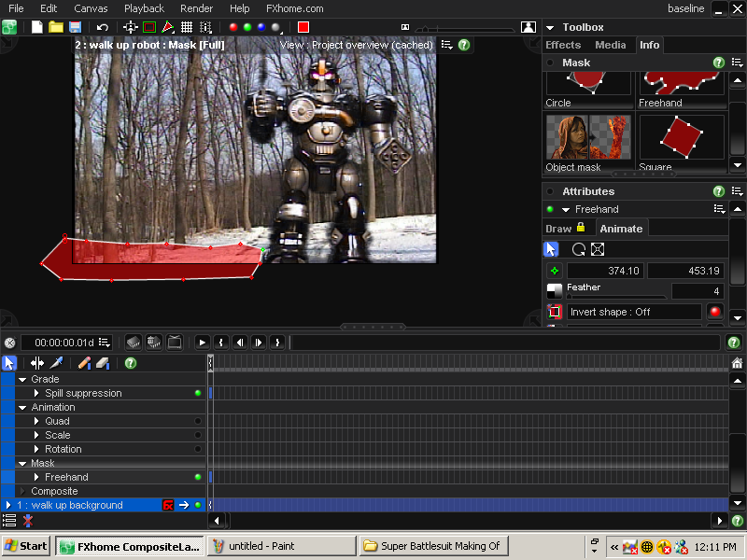The width and height of the screenshot is (747, 560).
Task: Collapse the Grade group
Action: 22,379
